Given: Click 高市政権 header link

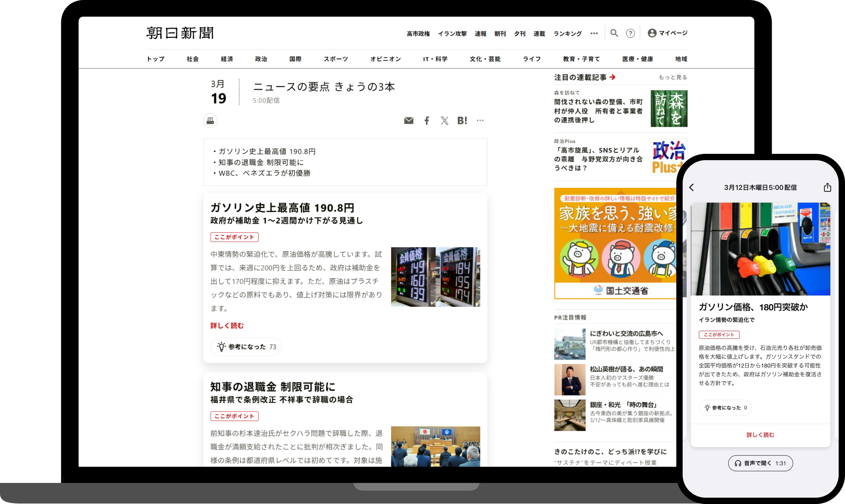Looking at the screenshot, I should click(x=418, y=34).
